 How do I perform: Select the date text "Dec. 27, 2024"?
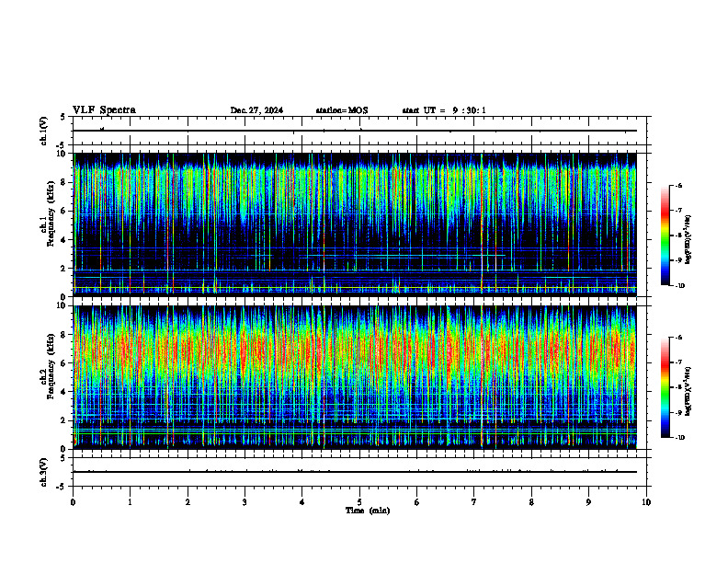(x=256, y=110)
